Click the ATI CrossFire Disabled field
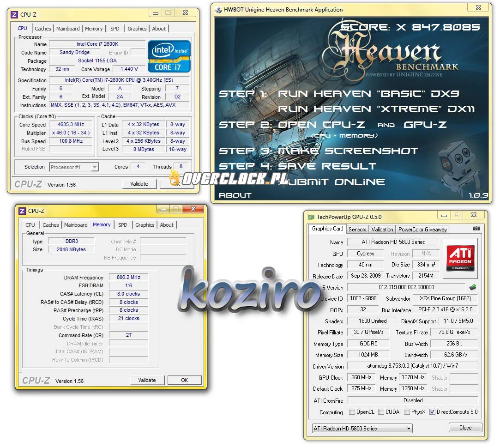Viewport: 500px width, 448px height. 413,400
